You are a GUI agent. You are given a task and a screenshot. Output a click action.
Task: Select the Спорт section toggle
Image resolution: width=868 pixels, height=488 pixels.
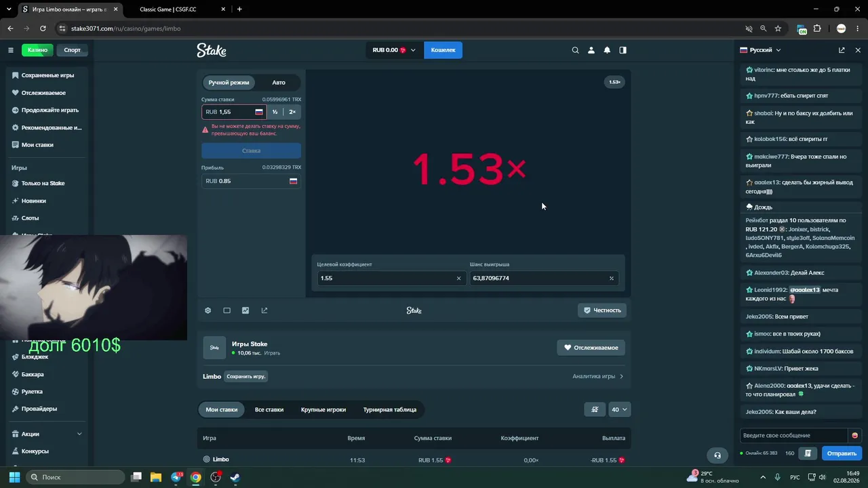coord(72,50)
